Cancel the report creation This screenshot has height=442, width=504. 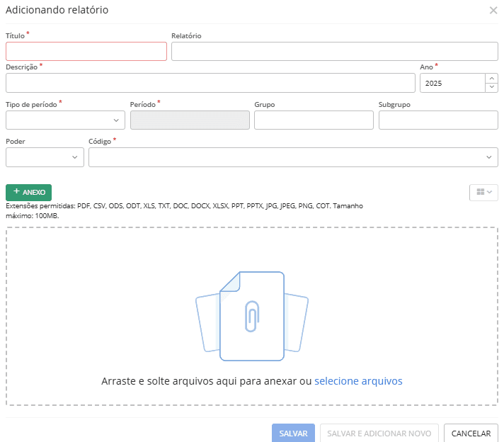click(471, 433)
